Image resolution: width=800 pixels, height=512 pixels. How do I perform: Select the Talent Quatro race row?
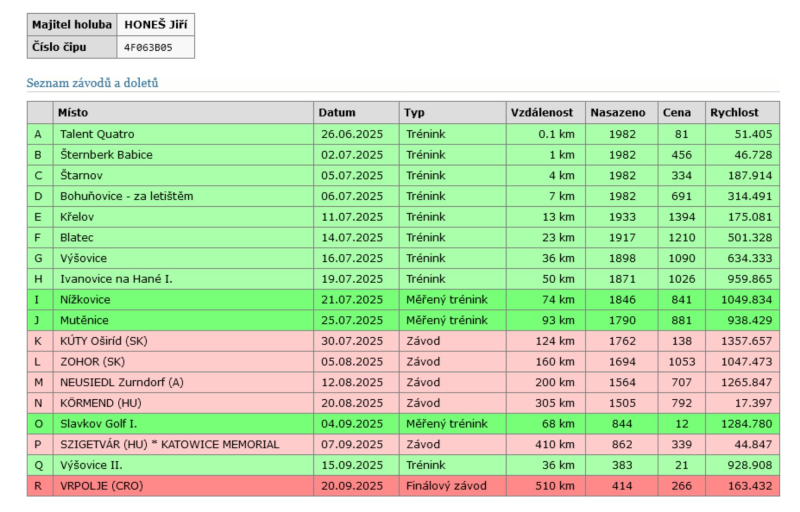coord(97,134)
